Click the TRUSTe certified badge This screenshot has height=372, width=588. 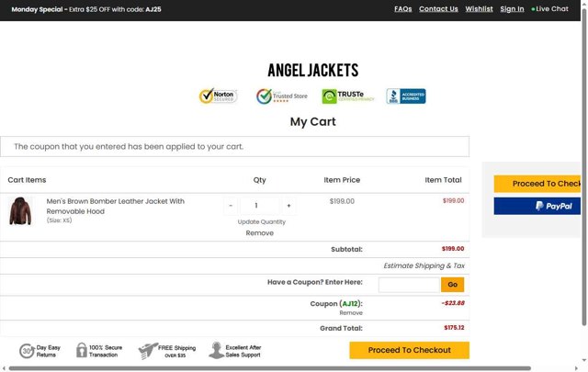[x=348, y=96]
